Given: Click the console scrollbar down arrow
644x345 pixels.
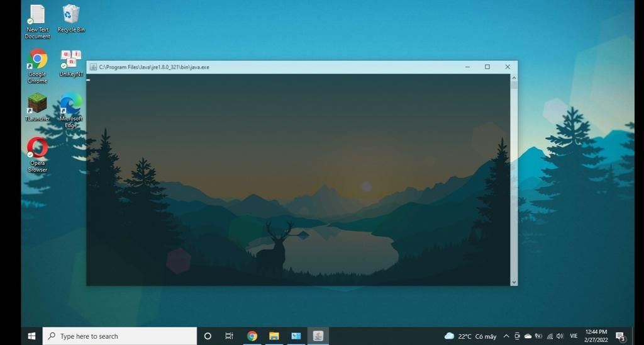Looking at the screenshot, I should point(514,282).
